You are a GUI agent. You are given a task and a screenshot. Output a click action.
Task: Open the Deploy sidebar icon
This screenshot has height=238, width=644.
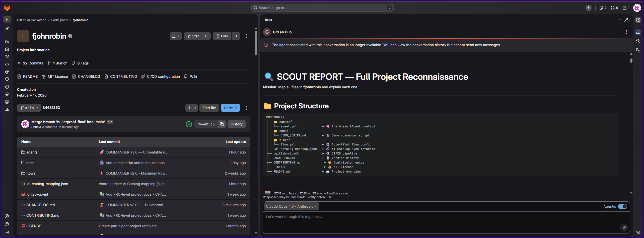[x=7, y=87]
